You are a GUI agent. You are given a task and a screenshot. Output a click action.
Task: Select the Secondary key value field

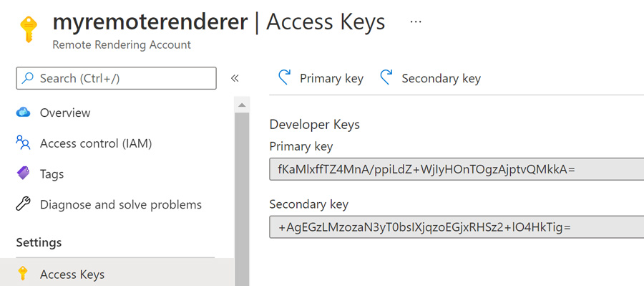tap(457, 227)
